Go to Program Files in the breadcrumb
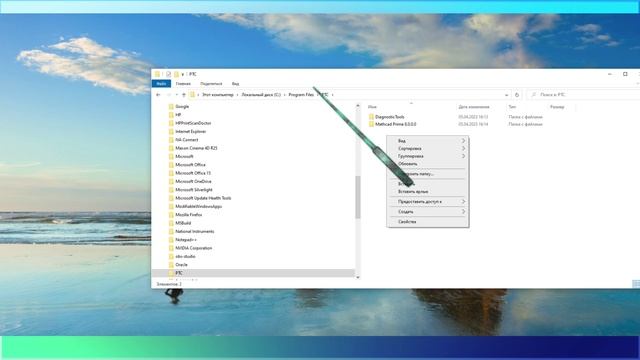 tap(301, 95)
